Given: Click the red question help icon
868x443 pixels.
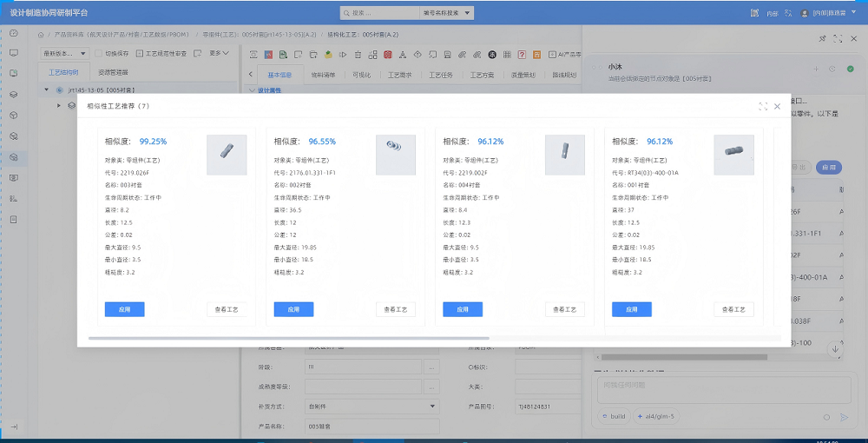Looking at the screenshot, I should point(522,54).
